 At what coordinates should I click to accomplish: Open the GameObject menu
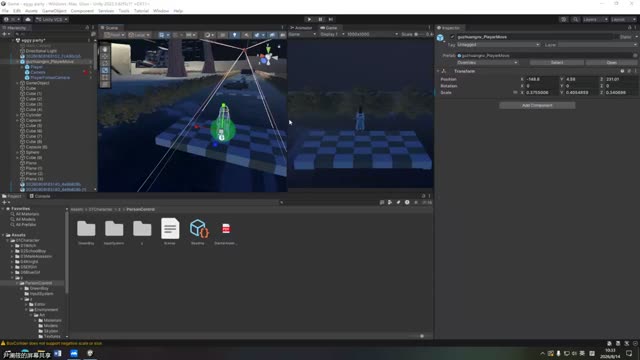(54, 11)
